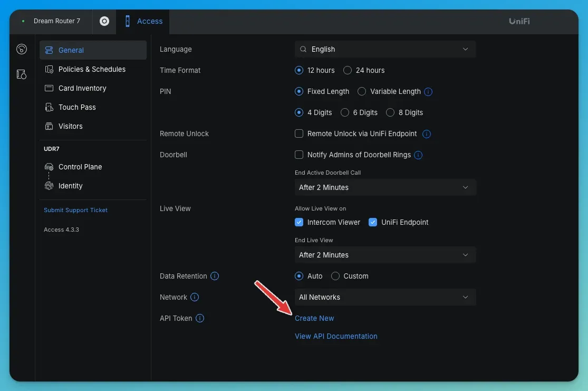Show info for Variable Length PIN
The image size is (588, 391).
(428, 92)
